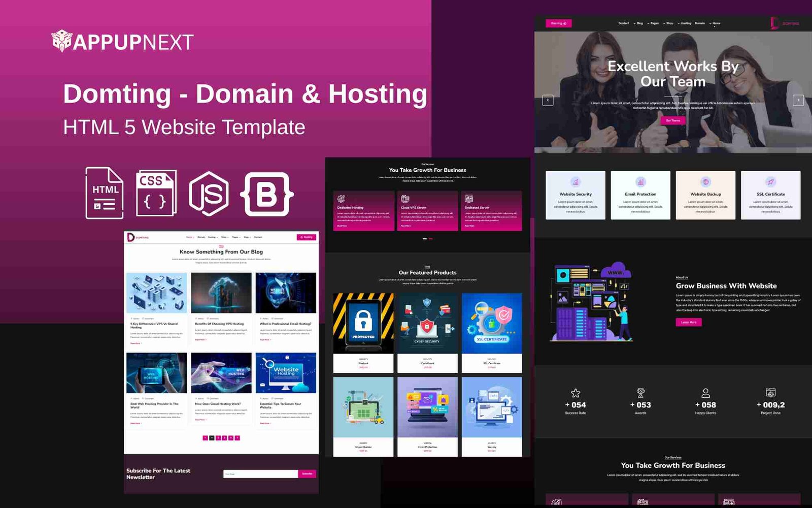Open the 5 Key Differences blog thumbnail
The image size is (812, 508).
click(156, 293)
